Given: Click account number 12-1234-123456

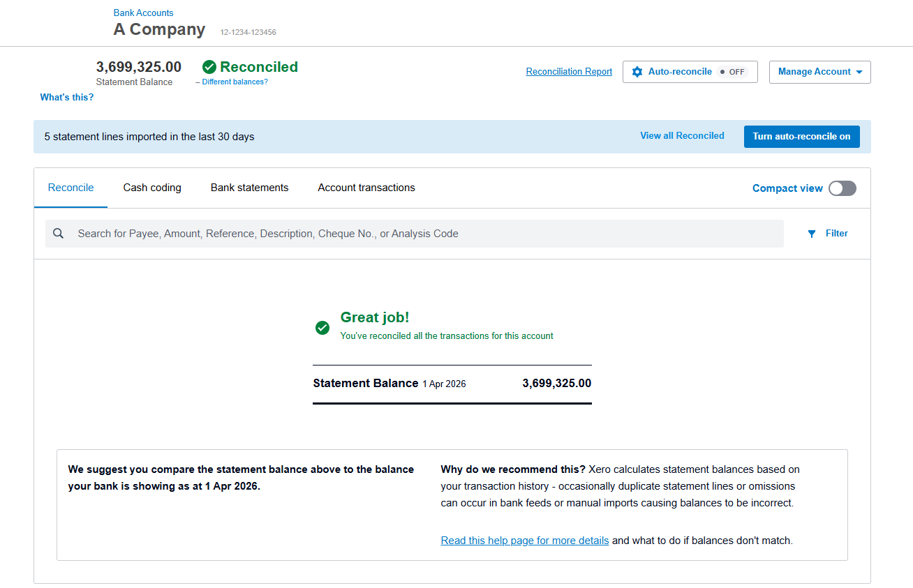Looking at the screenshot, I should (x=248, y=32).
